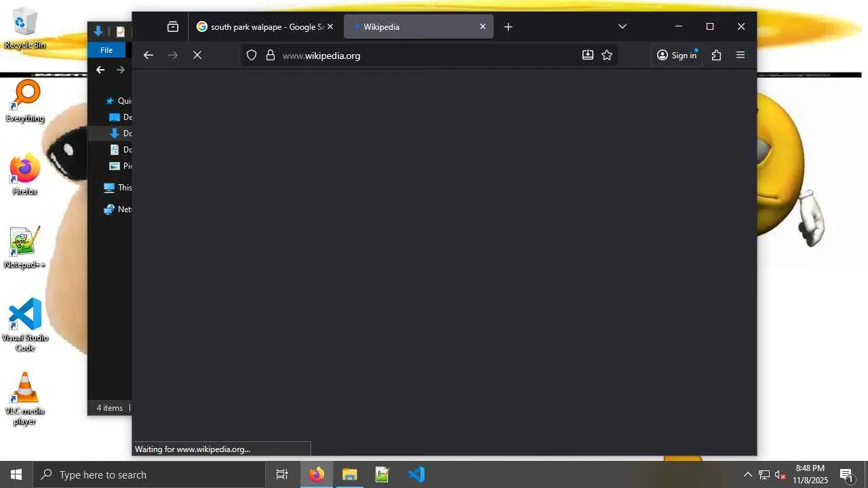Image resolution: width=868 pixels, height=488 pixels.
Task: Switch to the south park Google Search tab
Action: point(265,27)
